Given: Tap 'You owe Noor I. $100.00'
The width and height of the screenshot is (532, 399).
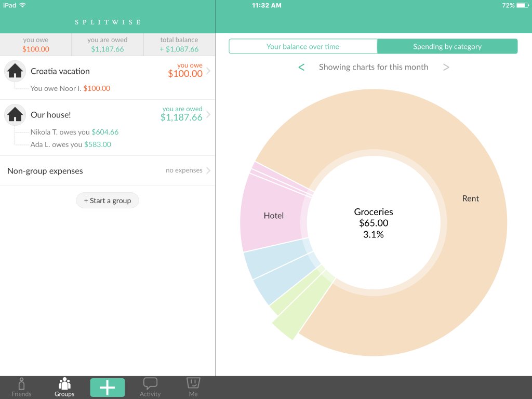Looking at the screenshot, I should (70, 88).
